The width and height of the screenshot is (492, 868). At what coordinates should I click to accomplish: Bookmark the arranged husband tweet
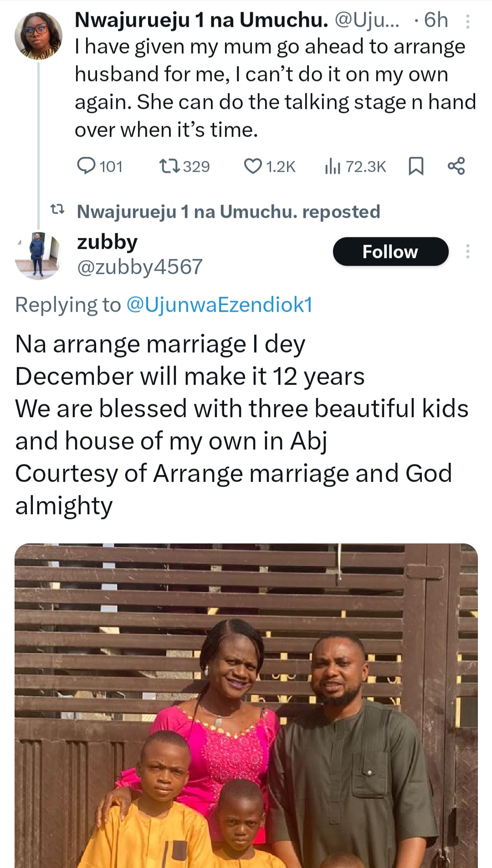pyautogui.click(x=415, y=166)
